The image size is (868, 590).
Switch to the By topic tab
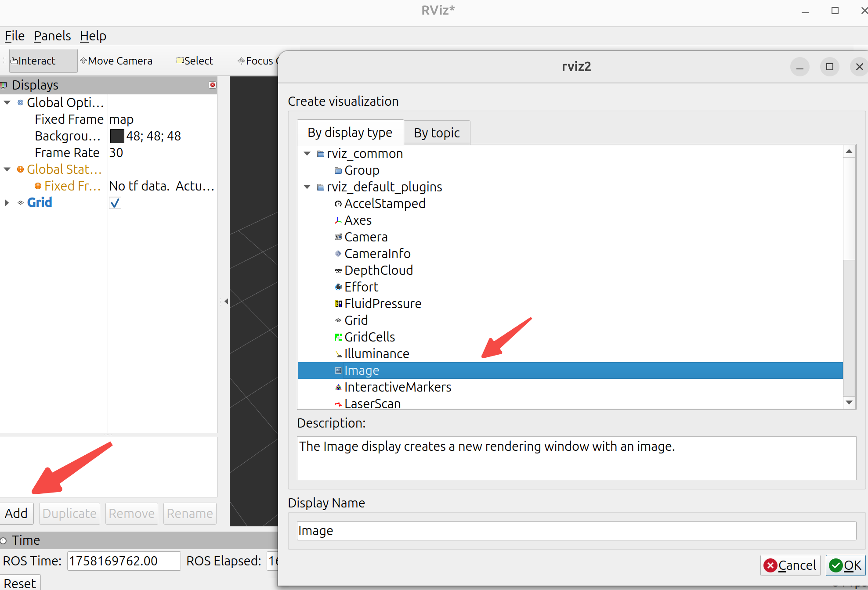(437, 133)
